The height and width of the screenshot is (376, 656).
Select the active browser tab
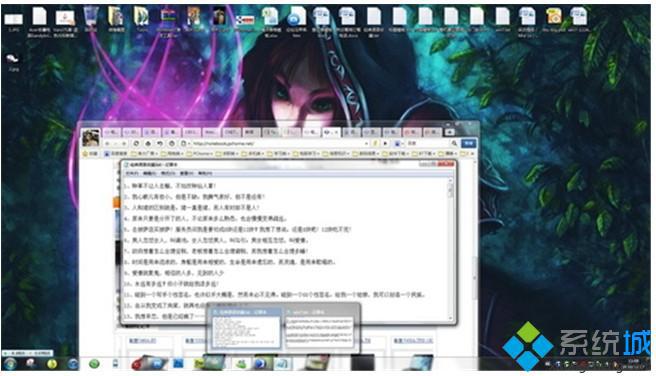pyautogui.click(x=331, y=132)
